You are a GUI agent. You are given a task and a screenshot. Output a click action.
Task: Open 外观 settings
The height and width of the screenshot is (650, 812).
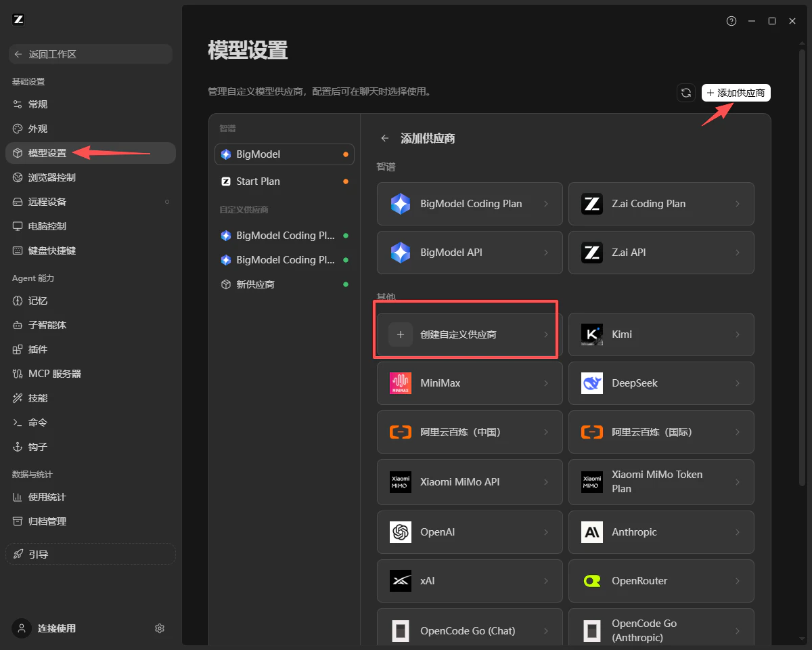coord(90,129)
